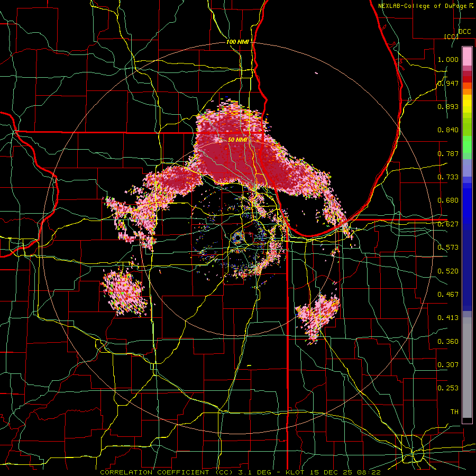Click the 0.573 scale value

pos(448,248)
